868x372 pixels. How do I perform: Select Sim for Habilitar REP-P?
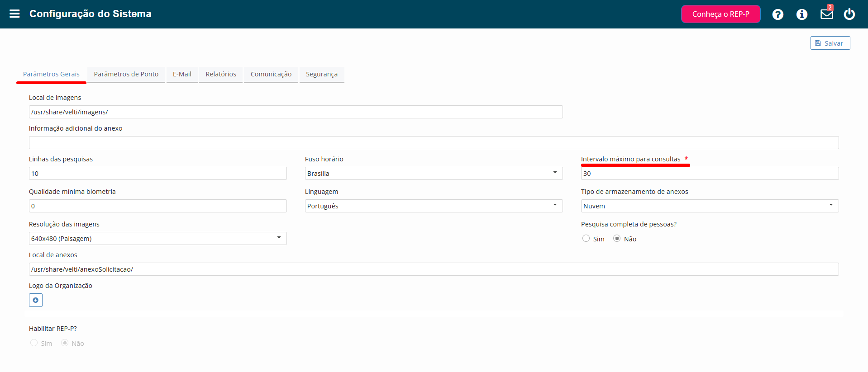tap(34, 343)
